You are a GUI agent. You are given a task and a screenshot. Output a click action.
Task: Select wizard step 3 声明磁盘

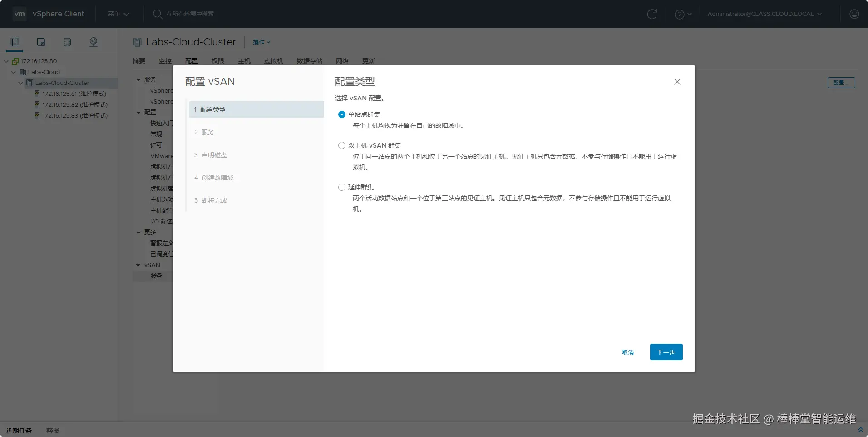[256, 155]
